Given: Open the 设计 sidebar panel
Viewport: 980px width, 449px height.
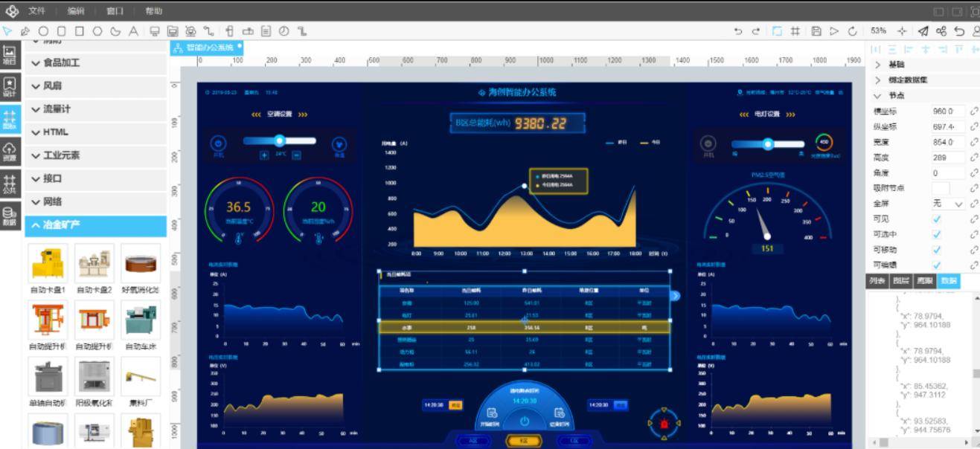Looking at the screenshot, I should tap(10, 87).
